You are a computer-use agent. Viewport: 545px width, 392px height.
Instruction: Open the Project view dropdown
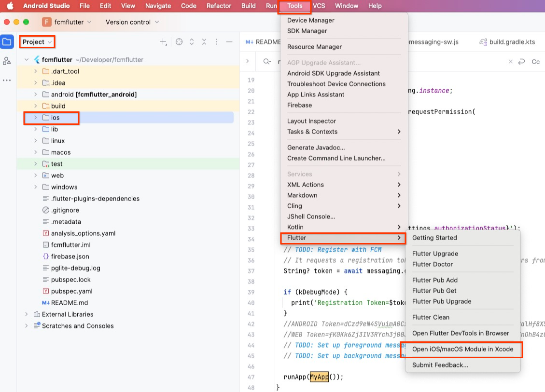pyautogui.click(x=37, y=42)
